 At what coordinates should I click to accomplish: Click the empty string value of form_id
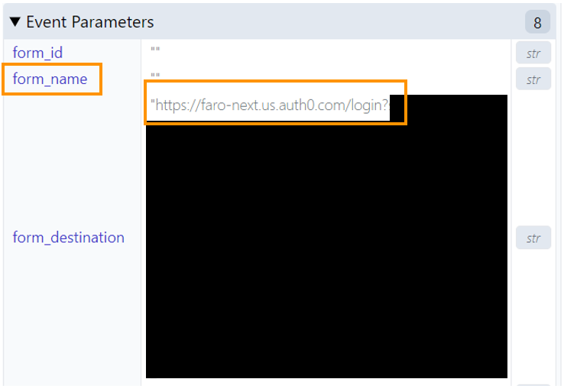155,50
